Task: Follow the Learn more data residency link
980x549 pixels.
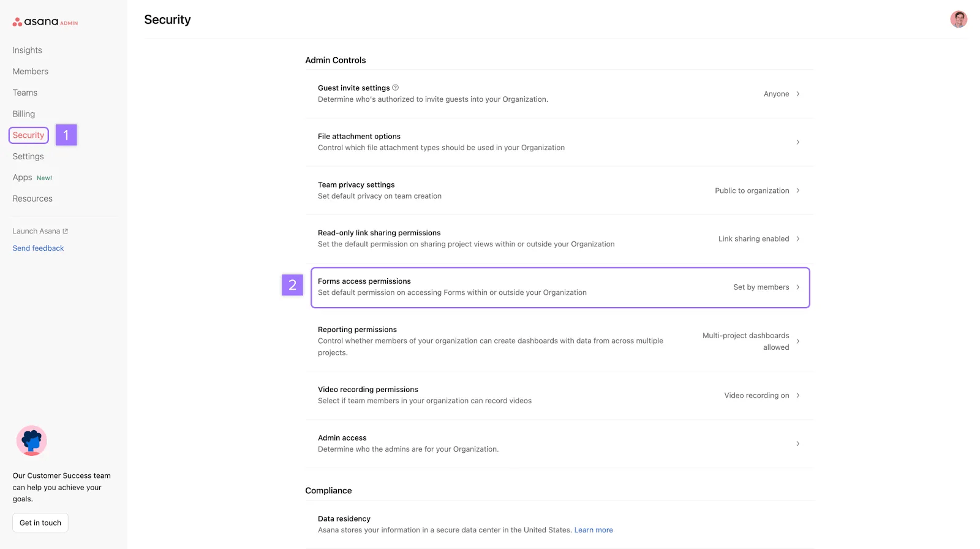Action: pyautogui.click(x=593, y=530)
